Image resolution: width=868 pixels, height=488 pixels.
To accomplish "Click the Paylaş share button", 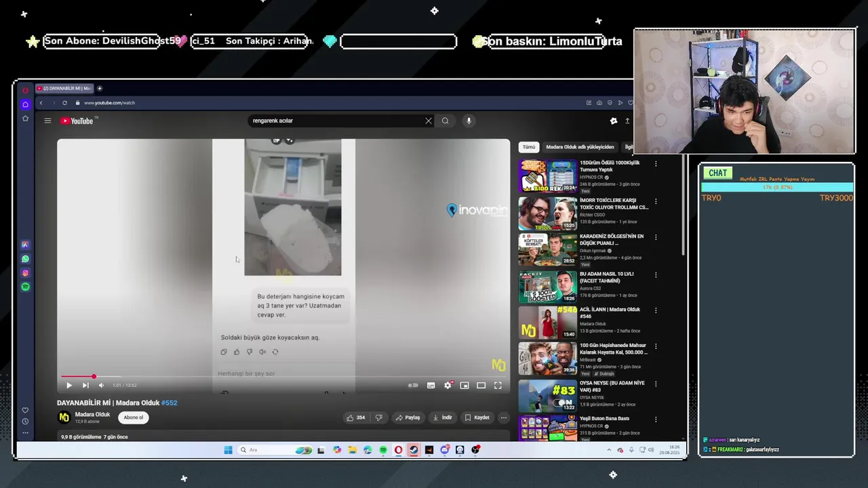I will click(408, 418).
